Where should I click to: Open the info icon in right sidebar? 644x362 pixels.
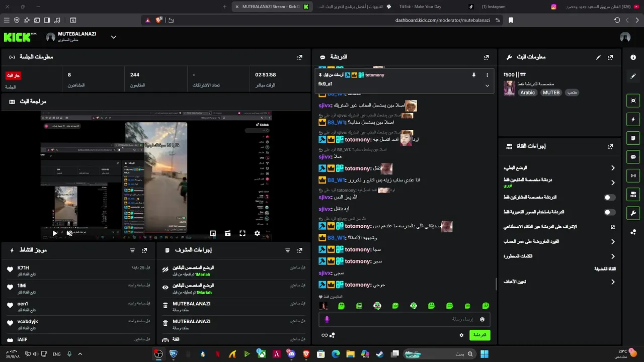coord(633,57)
